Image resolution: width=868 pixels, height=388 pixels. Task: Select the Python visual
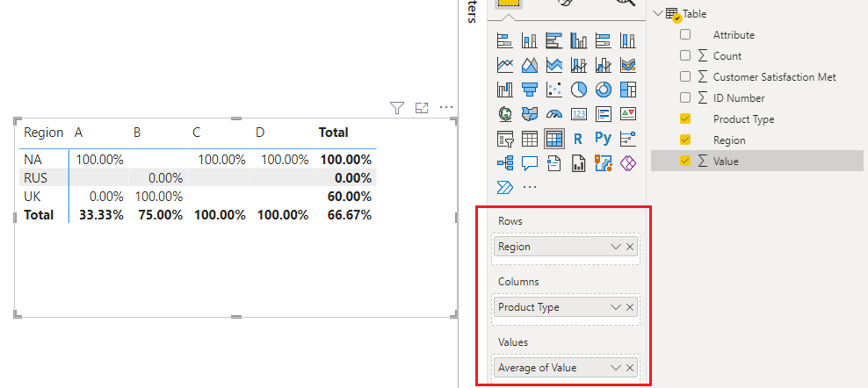(x=604, y=138)
